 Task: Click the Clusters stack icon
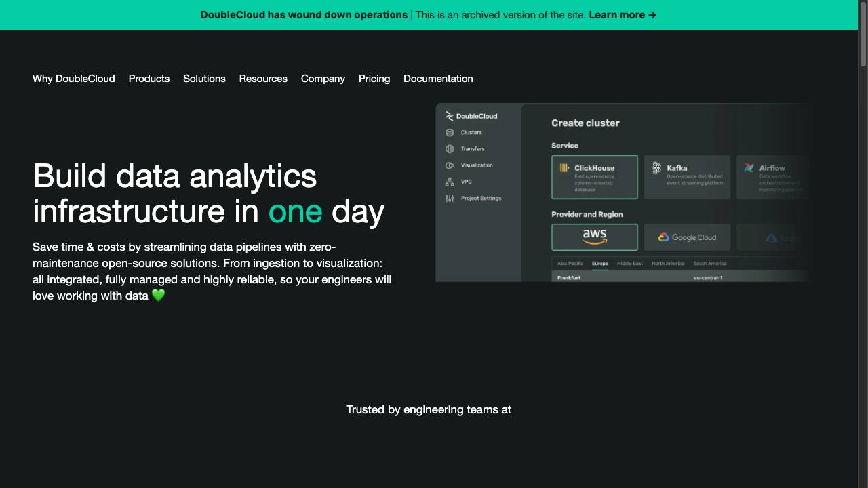[450, 133]
